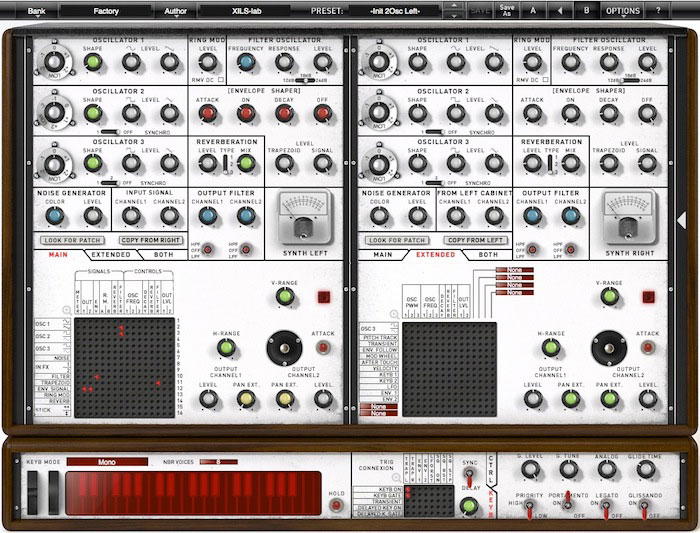
Task: Toggle the RMV DC checkbox on the left synth
Action: (x=221, y=80)
